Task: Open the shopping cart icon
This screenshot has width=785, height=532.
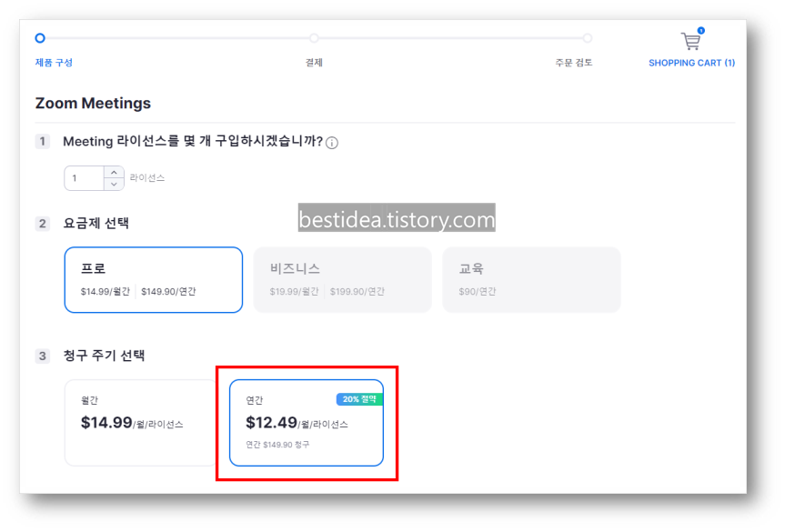Action: [691, 40]
